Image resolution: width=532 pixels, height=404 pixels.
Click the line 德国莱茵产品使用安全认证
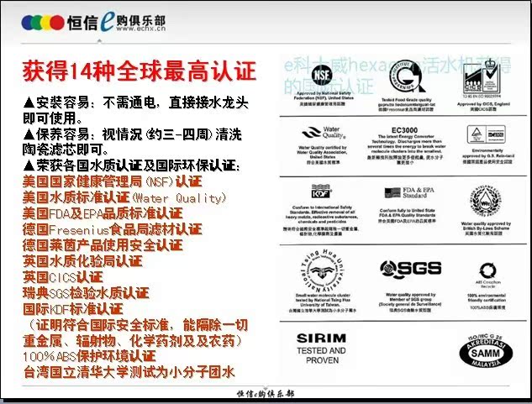(x=103, y=245)
